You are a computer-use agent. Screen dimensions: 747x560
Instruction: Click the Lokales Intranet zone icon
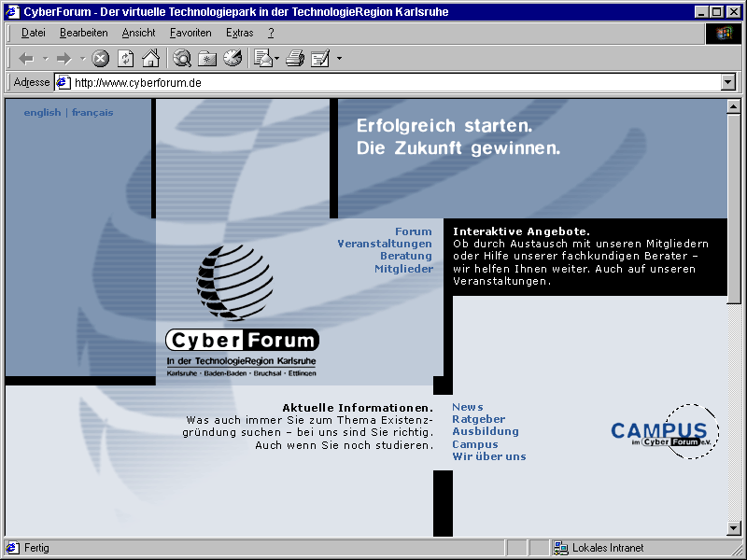pyautogui.click(x=561, y=548)
